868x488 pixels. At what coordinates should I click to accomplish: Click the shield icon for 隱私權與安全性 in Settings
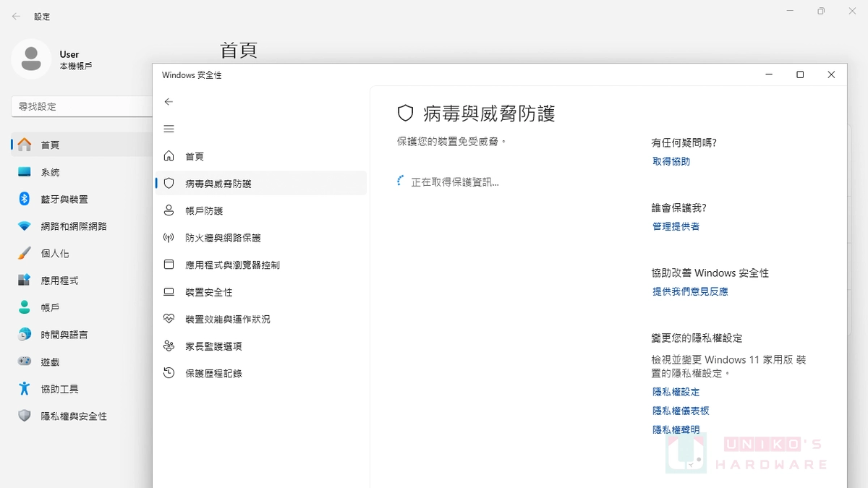(25, 416)
